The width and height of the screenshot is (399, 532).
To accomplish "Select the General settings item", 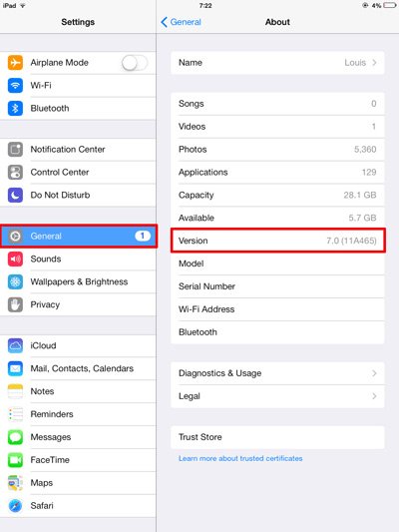I will [79, 237].
